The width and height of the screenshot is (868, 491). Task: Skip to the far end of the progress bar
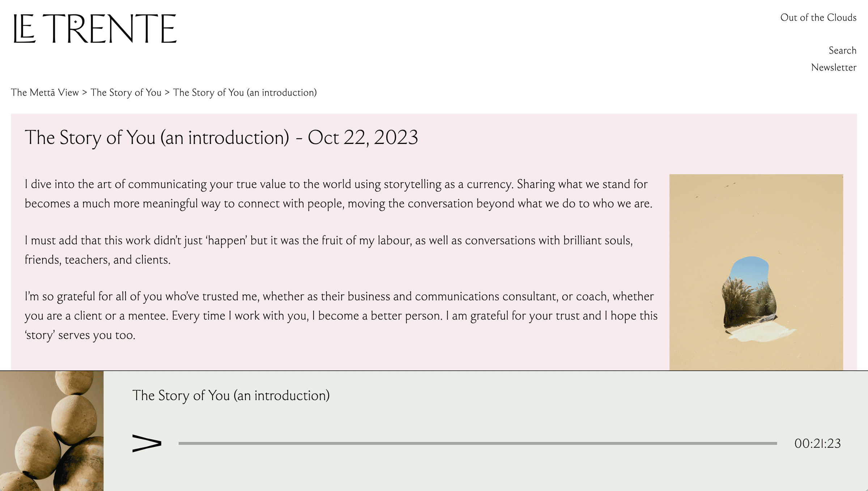click(775, 443)
